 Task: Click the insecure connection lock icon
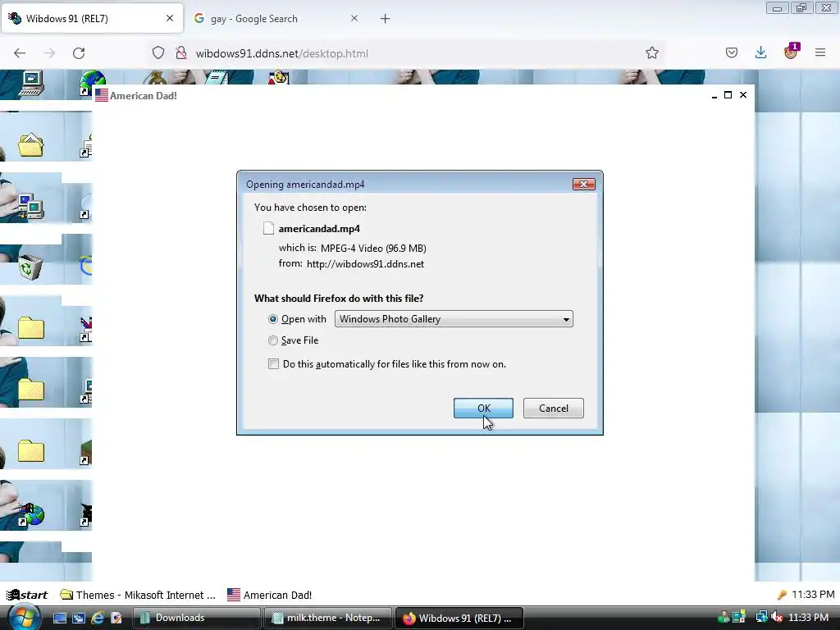pyautogui.click(x=181, y=53)
